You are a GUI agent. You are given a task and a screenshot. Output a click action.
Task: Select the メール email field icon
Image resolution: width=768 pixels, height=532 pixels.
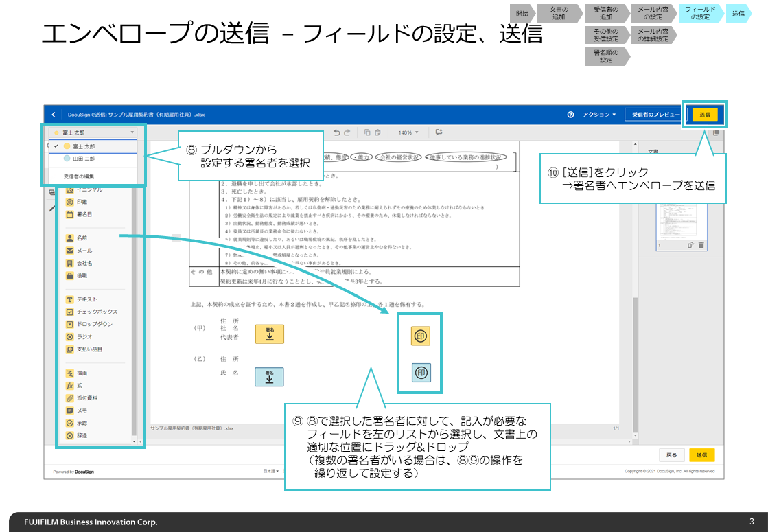[69, 251]
